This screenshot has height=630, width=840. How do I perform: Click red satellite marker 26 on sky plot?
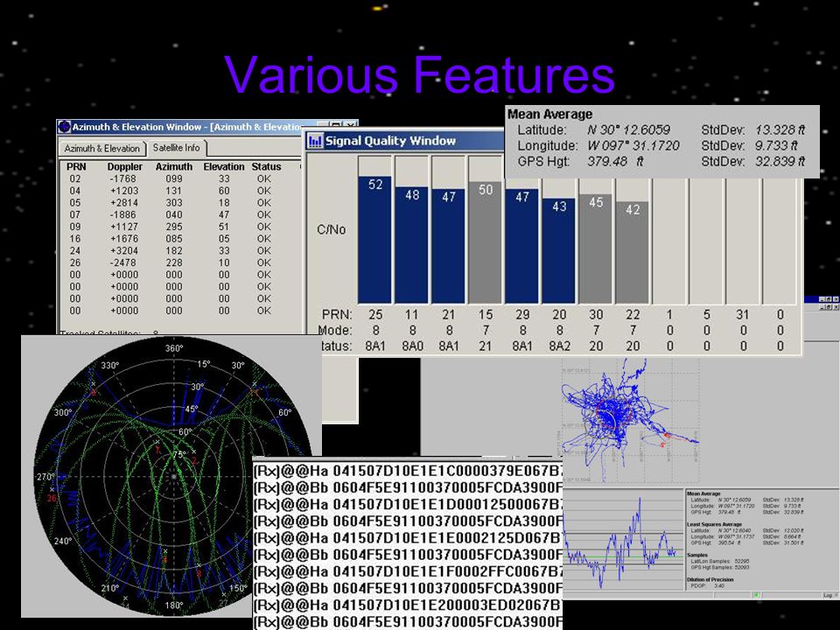click(x=52, y=498)
